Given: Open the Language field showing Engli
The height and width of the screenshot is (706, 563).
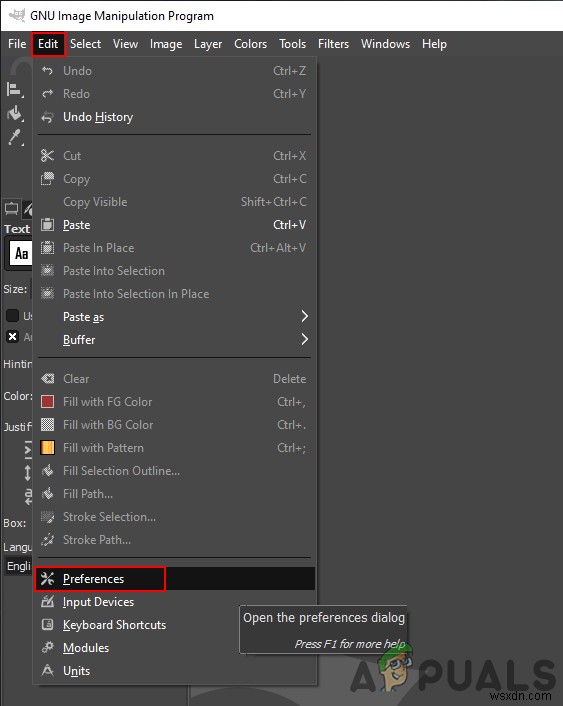Looking at the screenshot, I should pos(18,566).
